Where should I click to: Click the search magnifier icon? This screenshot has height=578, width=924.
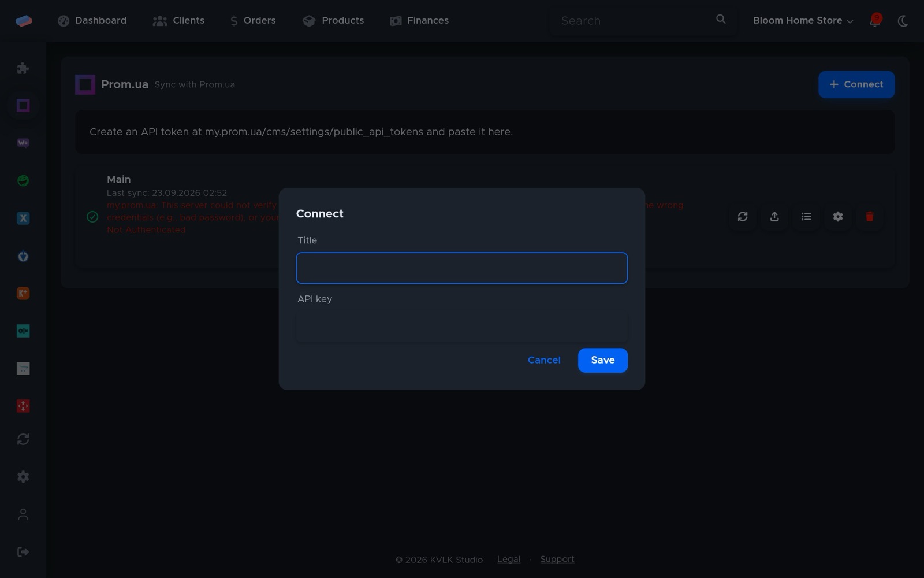(x=721, y=19)
